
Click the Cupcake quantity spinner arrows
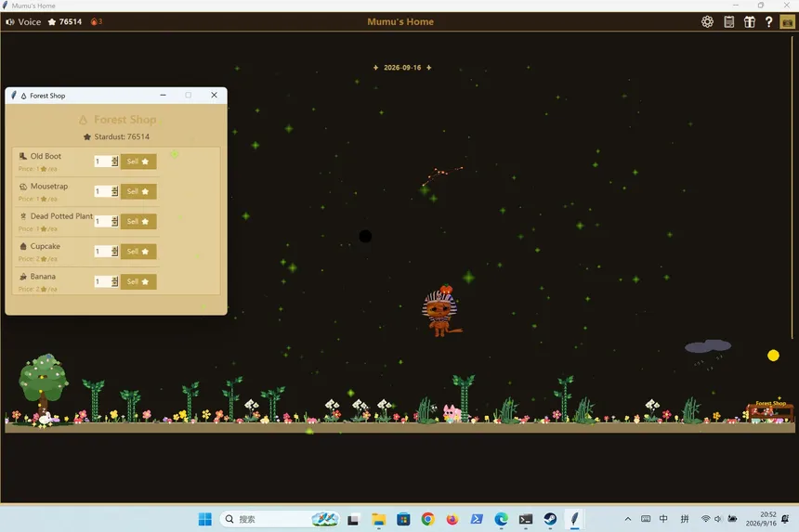tap(114, 252)
